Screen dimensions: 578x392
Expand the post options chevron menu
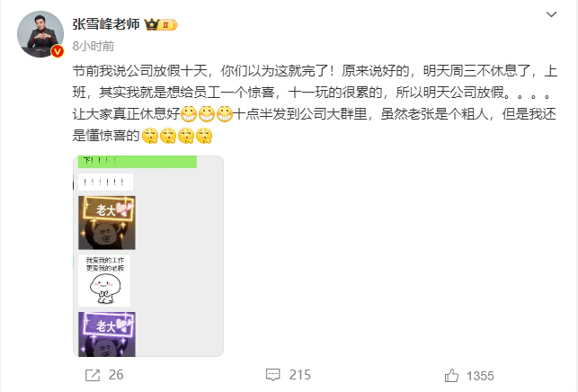pyautogui.click(x=551, y=14)
